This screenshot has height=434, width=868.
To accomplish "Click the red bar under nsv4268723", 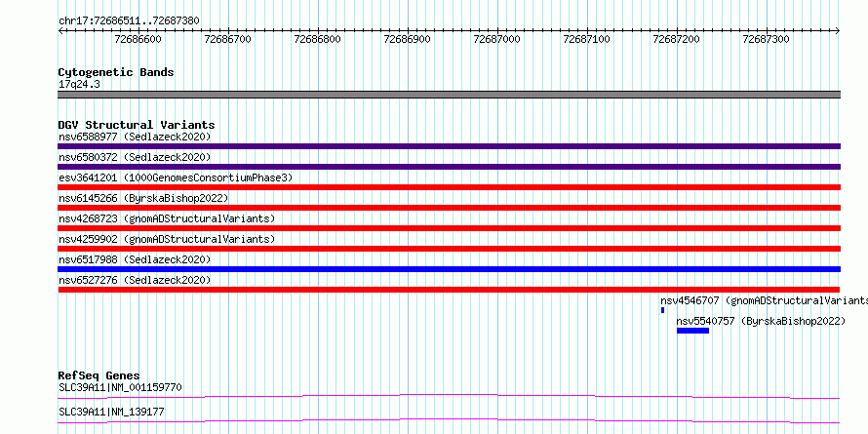I will [449, 228].
